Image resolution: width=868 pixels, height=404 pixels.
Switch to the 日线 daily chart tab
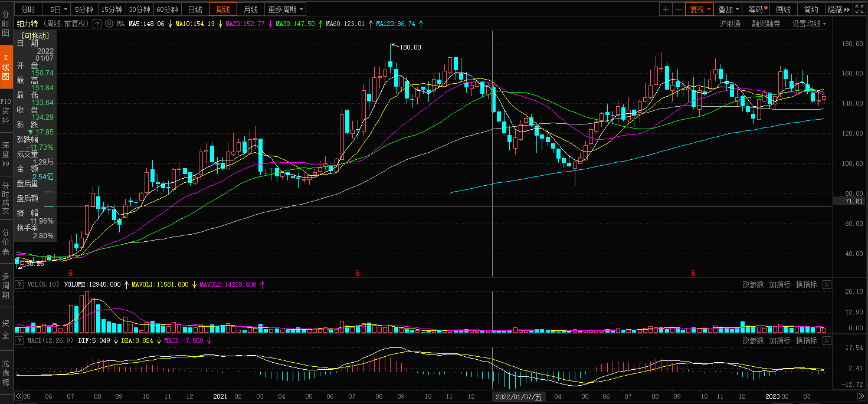click(x=195, y=9)
